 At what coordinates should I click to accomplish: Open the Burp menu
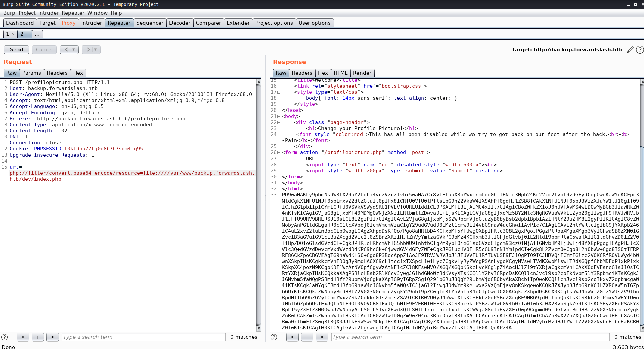point(9,13)
